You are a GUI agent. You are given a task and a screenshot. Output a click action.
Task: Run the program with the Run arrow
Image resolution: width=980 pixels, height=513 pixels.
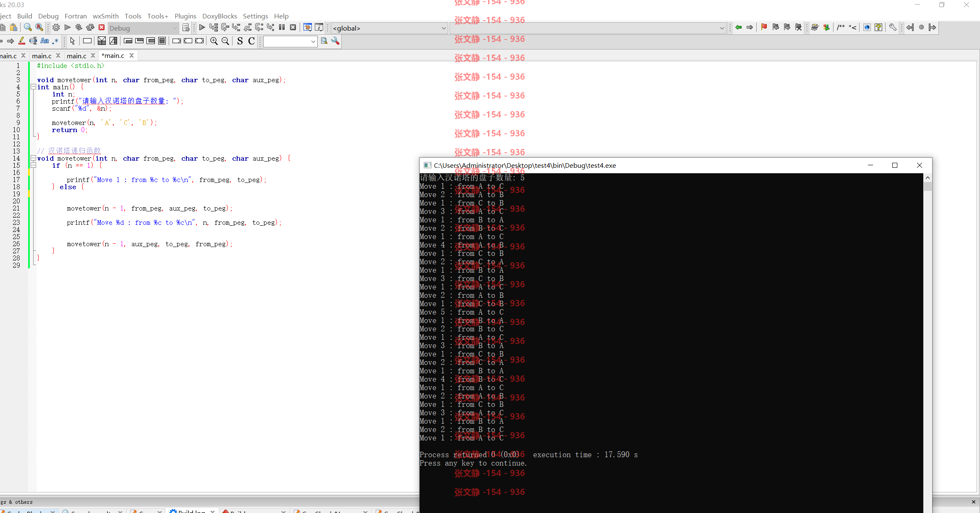67,28
